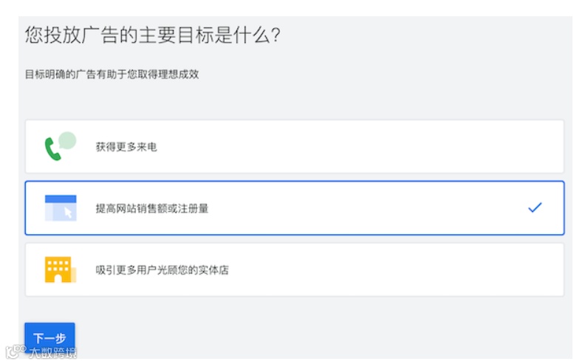Click the yellow storefront building icon

[58, 269]
